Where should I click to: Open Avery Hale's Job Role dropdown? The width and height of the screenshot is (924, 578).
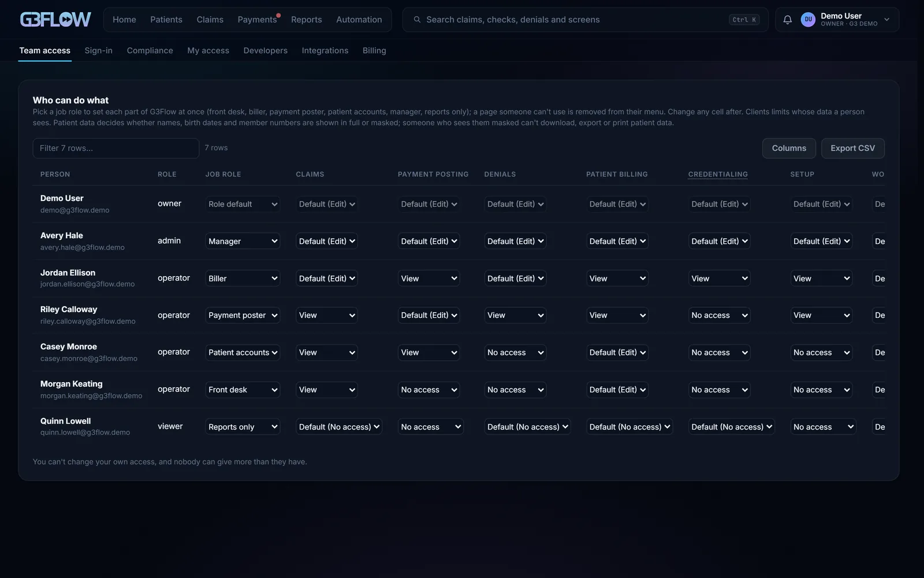click(x=243, y=241)
